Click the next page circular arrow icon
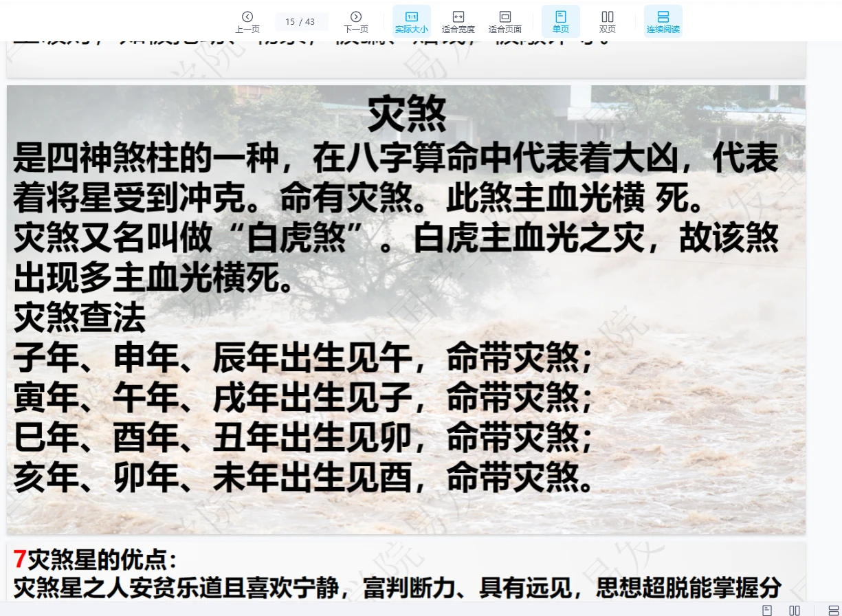The height and width of the screenshot is (616, 842). (356, 16)
